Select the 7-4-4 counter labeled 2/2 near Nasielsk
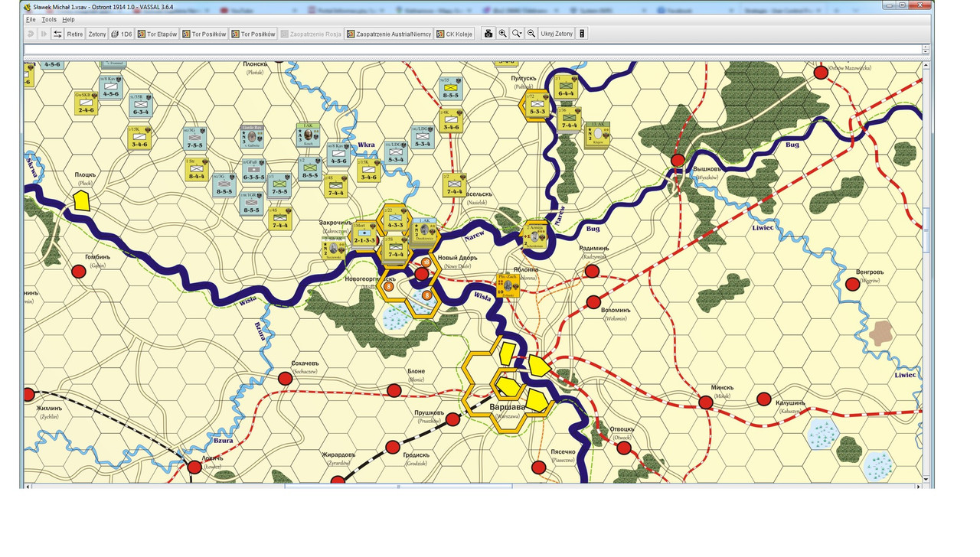The height and width of the screenshot is (557, 980). click(x=453, y=185)
